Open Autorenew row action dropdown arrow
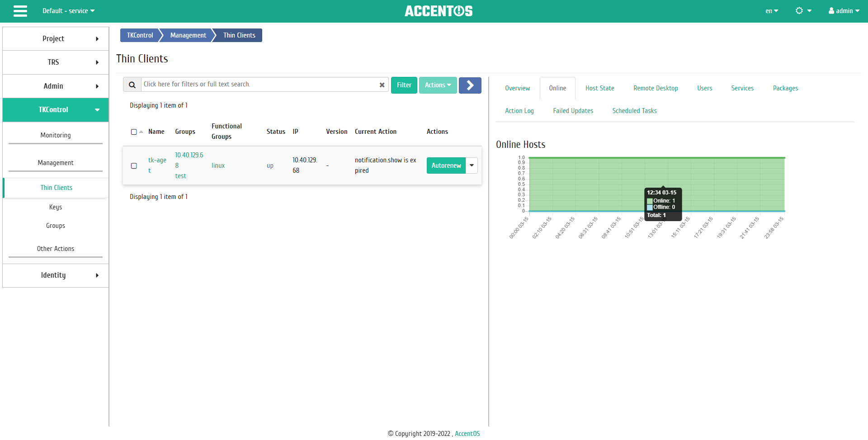The image size is (868, 440). click(472, 166)
